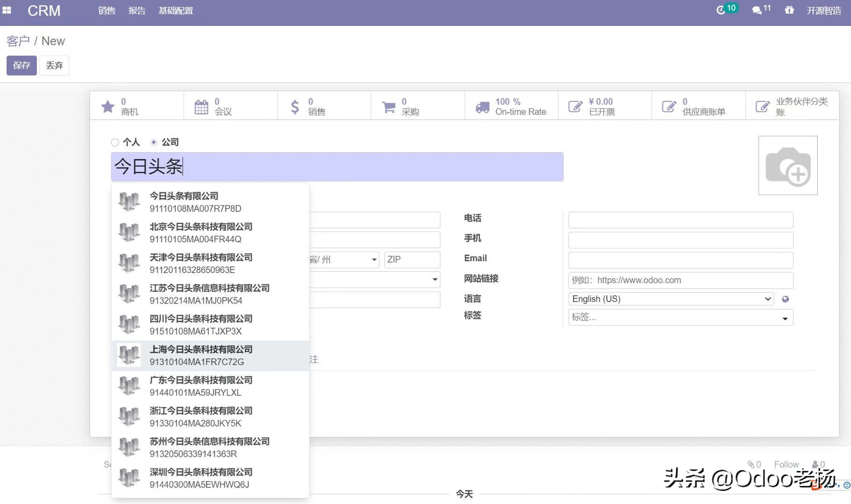
Task: Click the 电话 phone input field
Action: coord(681,220)
